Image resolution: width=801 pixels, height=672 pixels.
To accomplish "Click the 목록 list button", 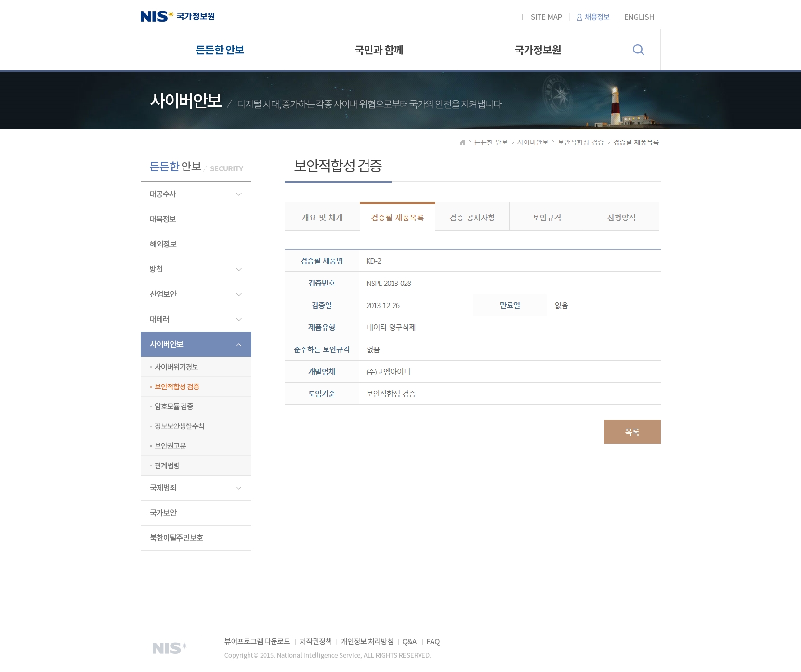I will pyautogui.click(x=632, y=432).
